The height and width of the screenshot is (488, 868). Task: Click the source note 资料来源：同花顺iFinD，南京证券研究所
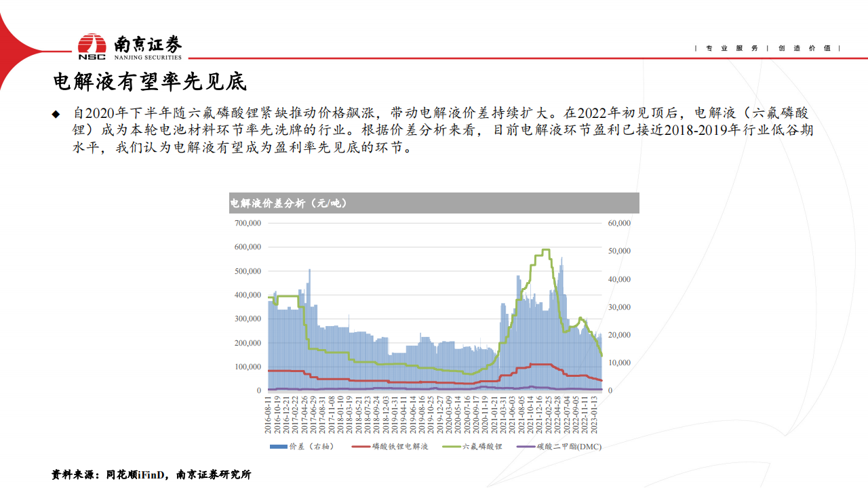pyautogui.click(x=151, y=475)
